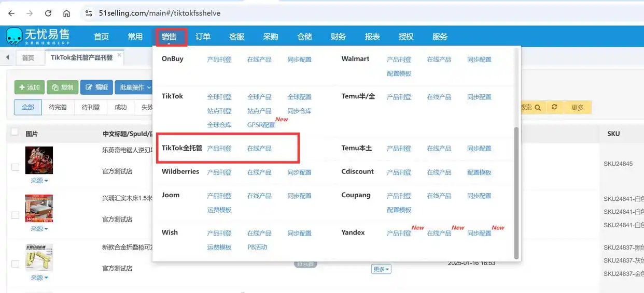Screen dimensions: 644x293
Task: Toggle the select-all checkbox in table header
Action: [x=15, y=132]
